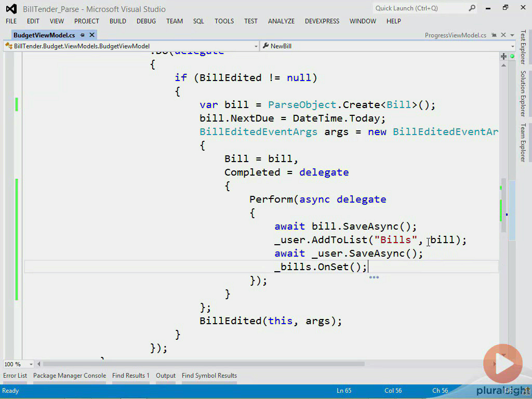Click the if (BillEdited != null) line
Screen dimensions: 532x399
pos(246,78)
